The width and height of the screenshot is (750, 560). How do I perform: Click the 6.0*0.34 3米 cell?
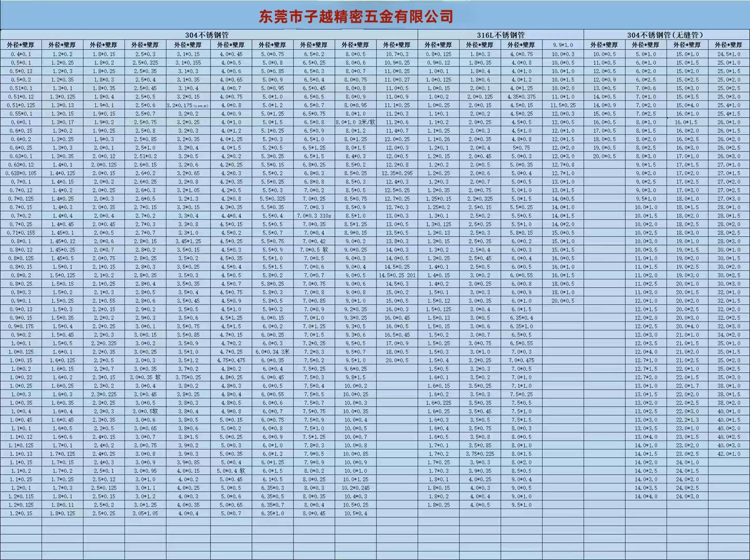pyautogui.click(x=272, y=352)
